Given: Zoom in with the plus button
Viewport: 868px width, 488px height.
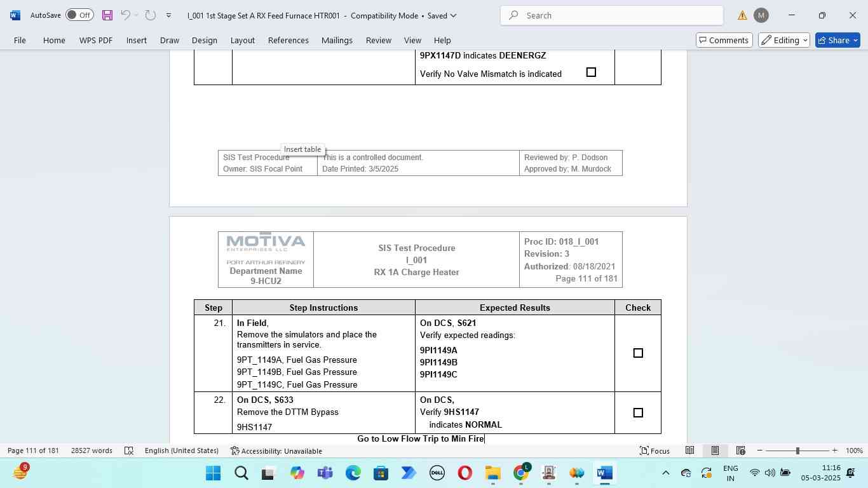Looking at the screenshot, I should [x=835, y=451].
